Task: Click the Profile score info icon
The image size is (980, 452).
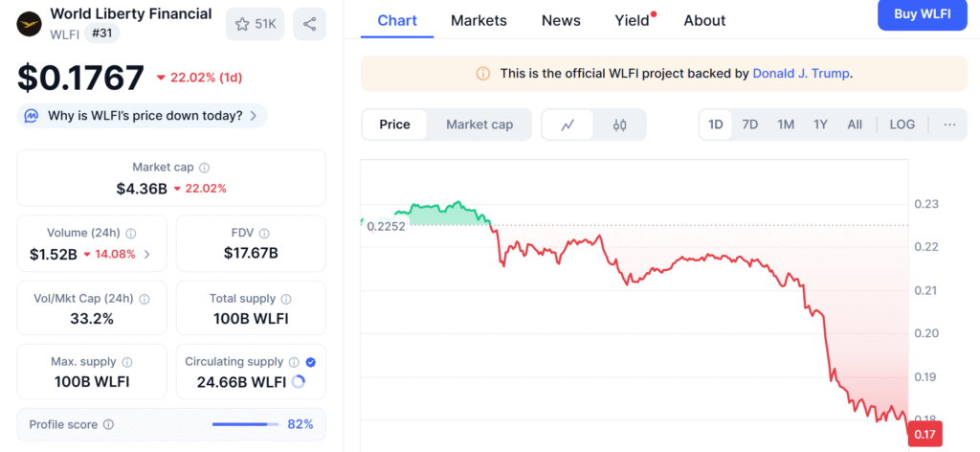Action: pos(108,424)
